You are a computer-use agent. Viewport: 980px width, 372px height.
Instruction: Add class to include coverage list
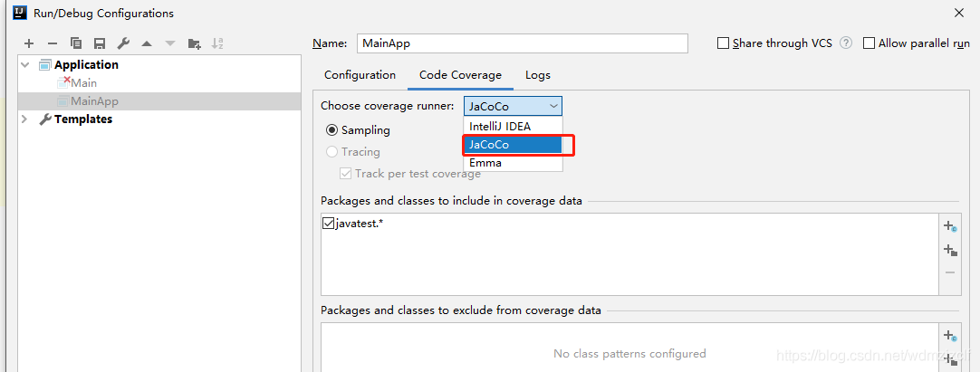click(950, 226)
